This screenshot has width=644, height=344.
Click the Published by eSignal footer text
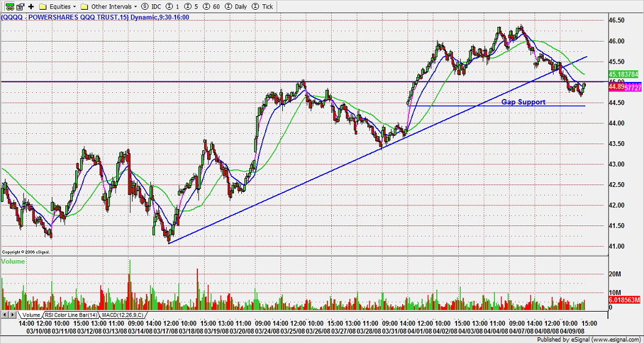(590, 340)
